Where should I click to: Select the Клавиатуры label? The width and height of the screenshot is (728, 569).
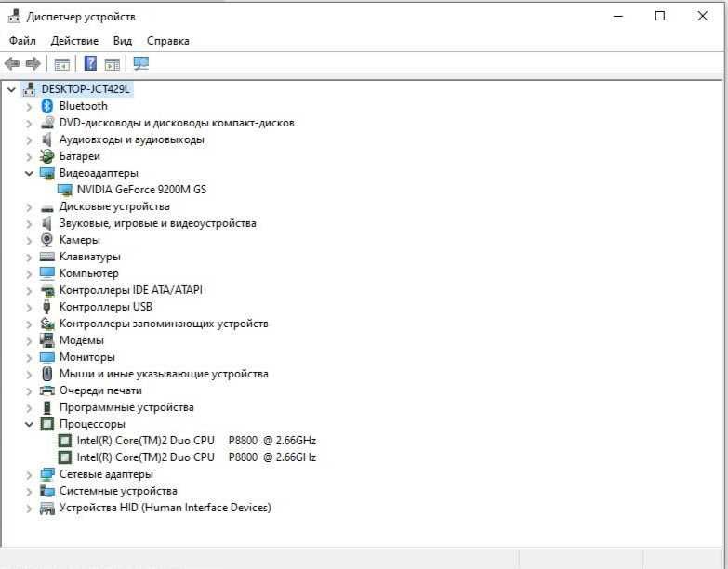tap(89, 257)
